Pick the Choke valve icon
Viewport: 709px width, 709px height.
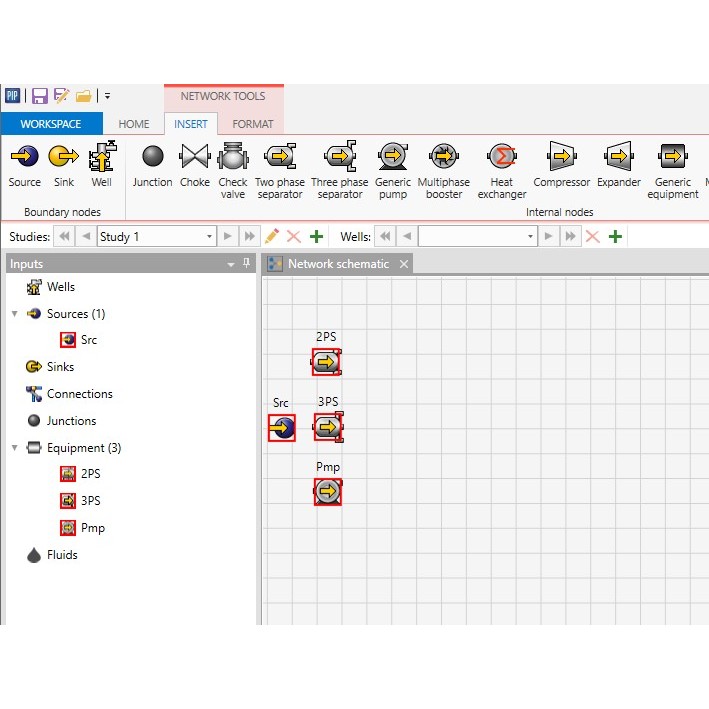pos(194,164)
